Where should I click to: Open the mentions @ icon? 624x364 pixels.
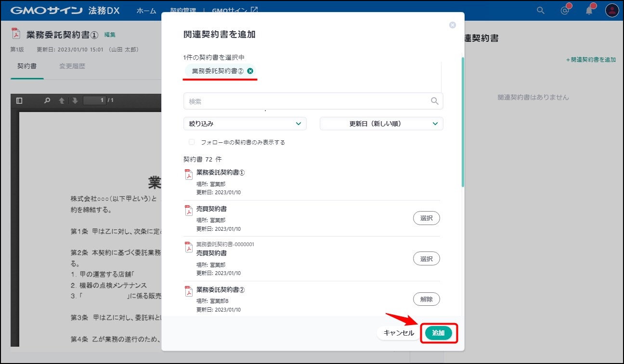pos(565,11)
